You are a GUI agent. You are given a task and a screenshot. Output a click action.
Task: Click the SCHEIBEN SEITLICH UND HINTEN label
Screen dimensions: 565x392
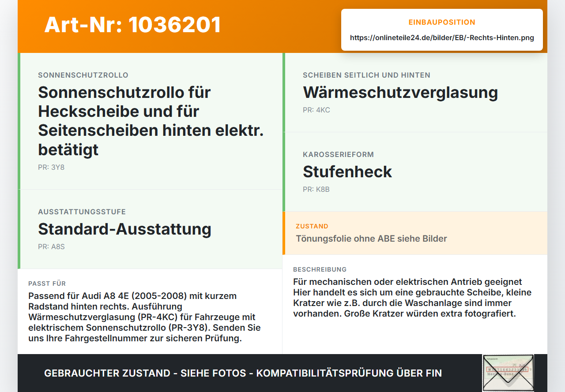[x=366, y=75]
